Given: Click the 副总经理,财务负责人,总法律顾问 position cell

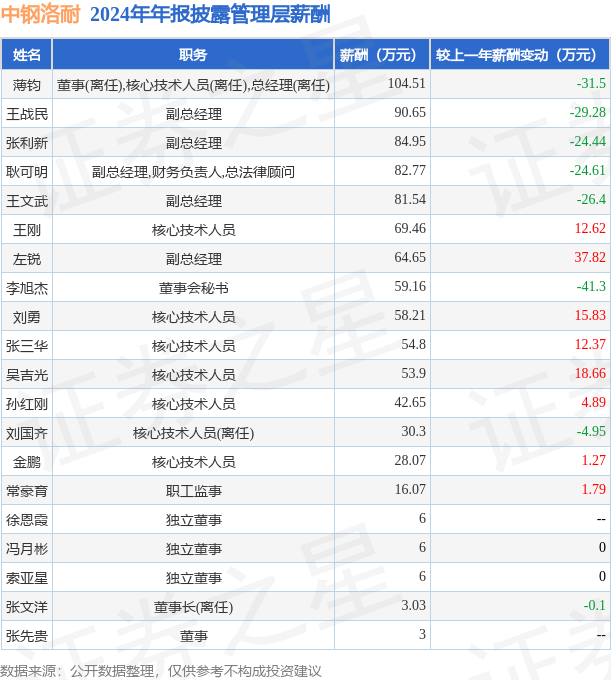Looking at the screenshot, I should (193, 172).
